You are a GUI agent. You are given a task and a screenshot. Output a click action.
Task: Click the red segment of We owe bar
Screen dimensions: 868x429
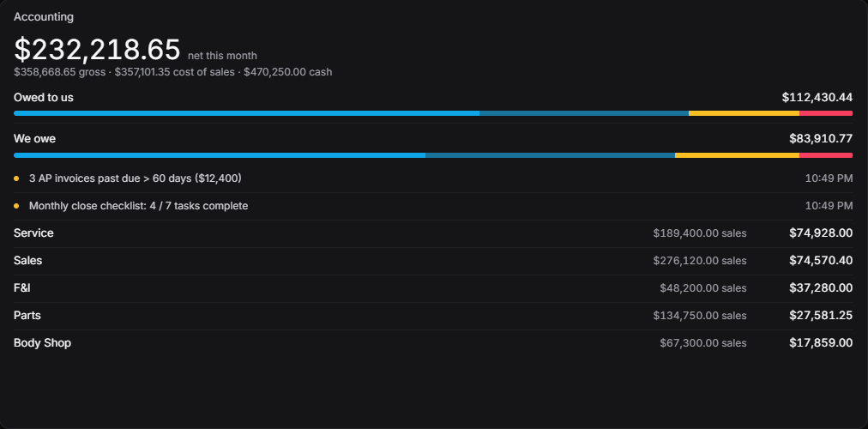pyautogui.click(x=826, y=155)
